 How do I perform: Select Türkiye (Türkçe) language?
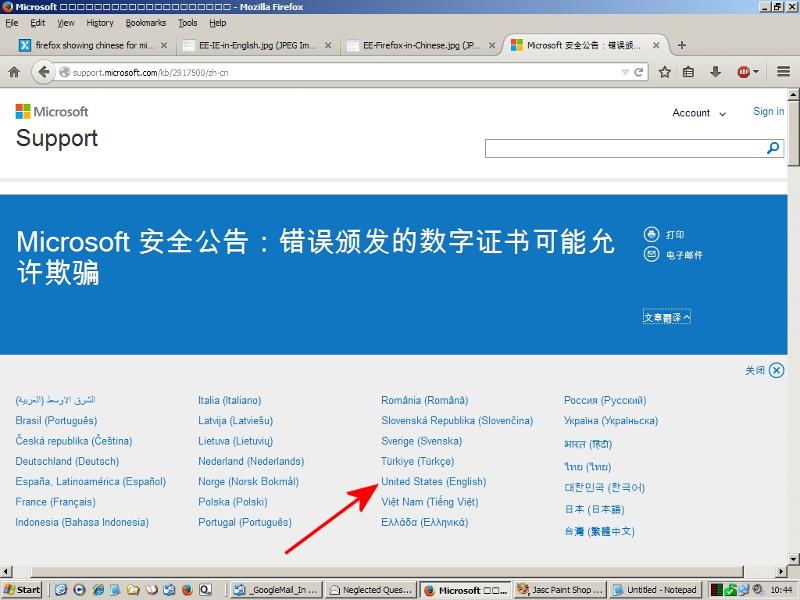point(417,461)
